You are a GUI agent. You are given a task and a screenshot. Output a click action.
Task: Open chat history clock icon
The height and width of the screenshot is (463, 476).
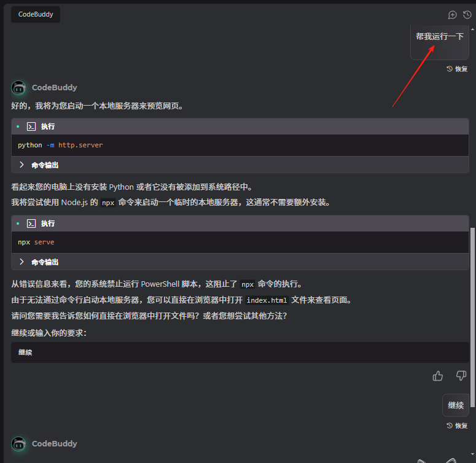(x=467, y=15)
